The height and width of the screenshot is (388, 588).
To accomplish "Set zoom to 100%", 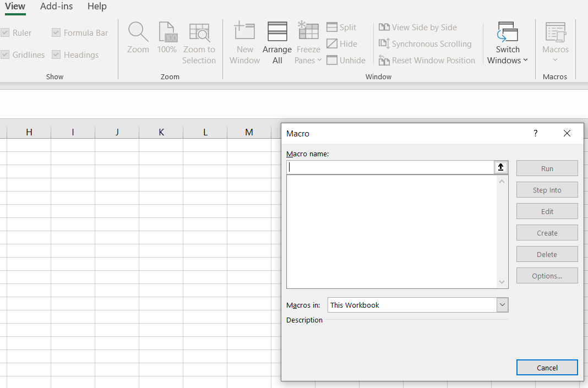I will [167, 37].
